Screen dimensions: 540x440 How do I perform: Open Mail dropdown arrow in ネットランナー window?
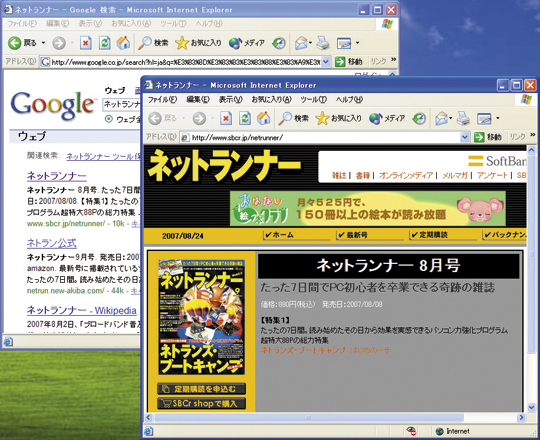[x=451, y=118]
